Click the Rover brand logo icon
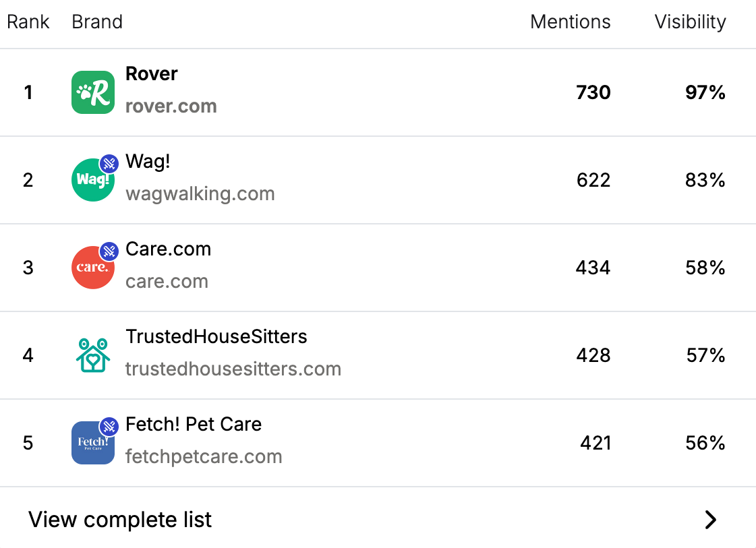Viewport: 756px width, 548px height. (x=93, y=92)
